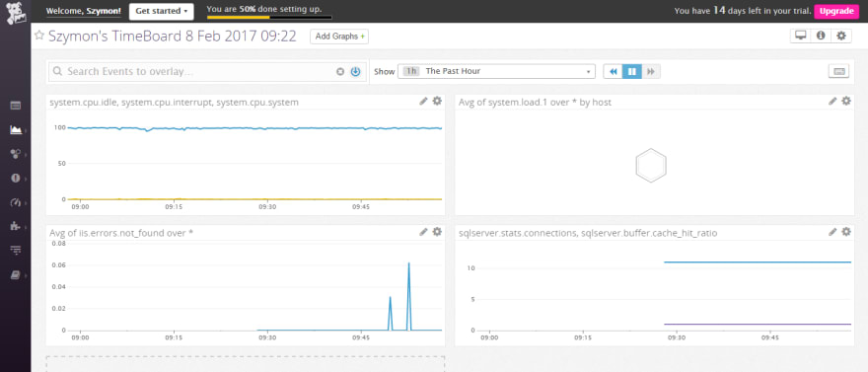The height and width of the screenshot is (372, 868).
Task: Edit the system.cpu.idle graph
Action: click(x=423, y=101)
